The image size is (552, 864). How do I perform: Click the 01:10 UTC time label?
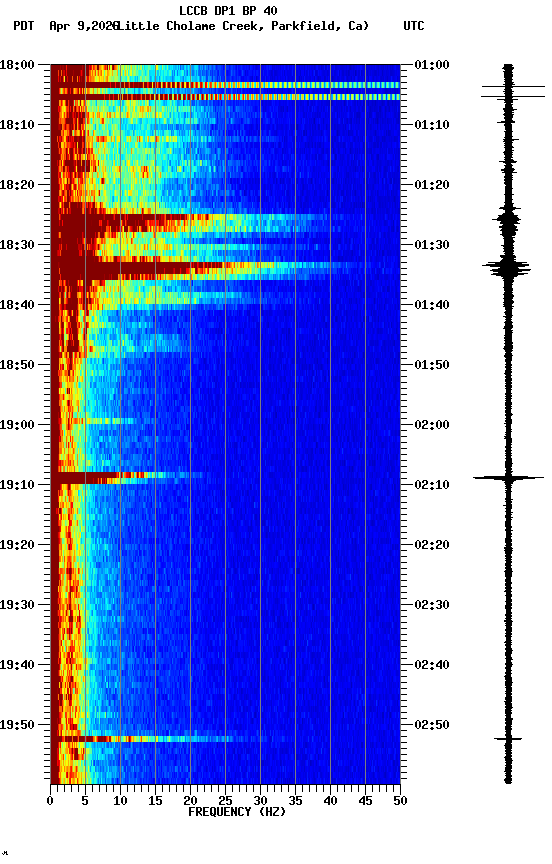tap(432, 125)
